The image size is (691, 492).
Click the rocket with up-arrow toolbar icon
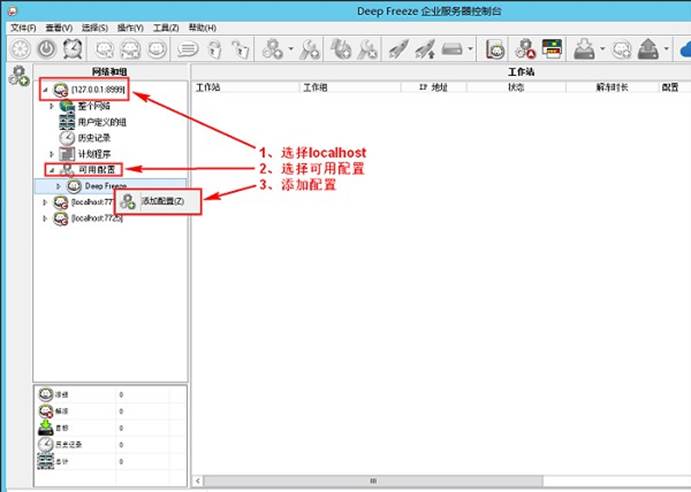(424, 49)
